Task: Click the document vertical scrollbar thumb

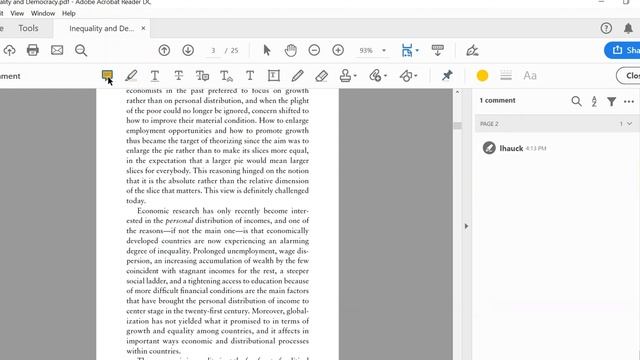Action: point(458,126)
